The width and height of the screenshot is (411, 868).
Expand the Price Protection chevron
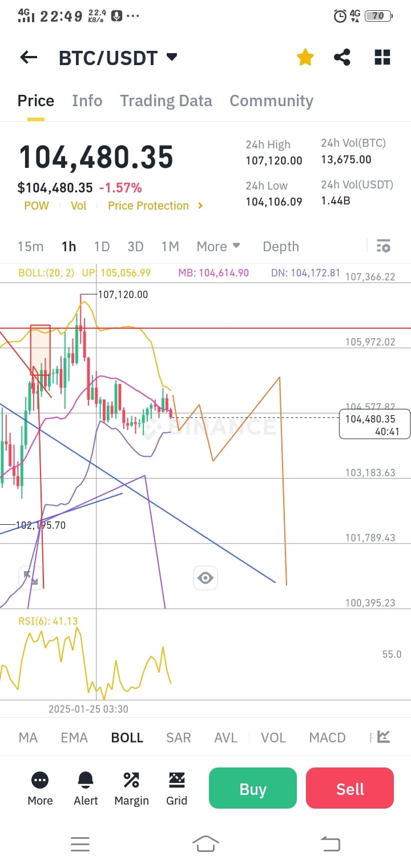200,206
